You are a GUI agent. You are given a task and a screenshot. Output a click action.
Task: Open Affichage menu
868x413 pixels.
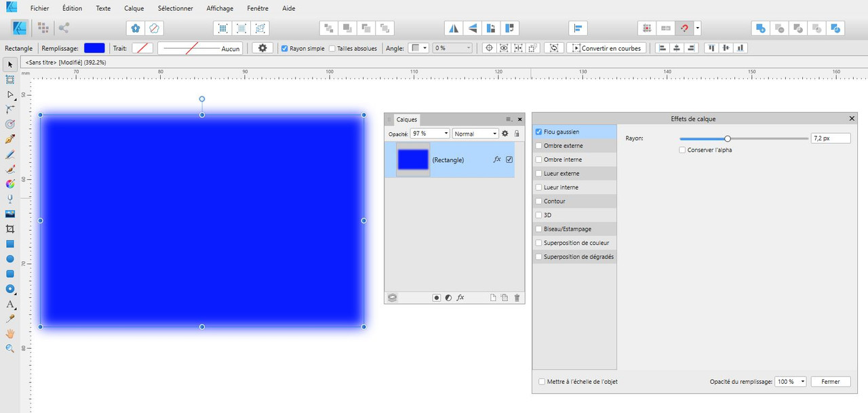pos(220,8)
